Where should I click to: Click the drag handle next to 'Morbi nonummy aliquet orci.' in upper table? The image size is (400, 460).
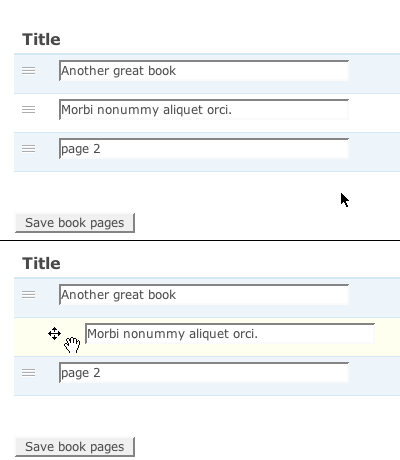pos(28,109)
